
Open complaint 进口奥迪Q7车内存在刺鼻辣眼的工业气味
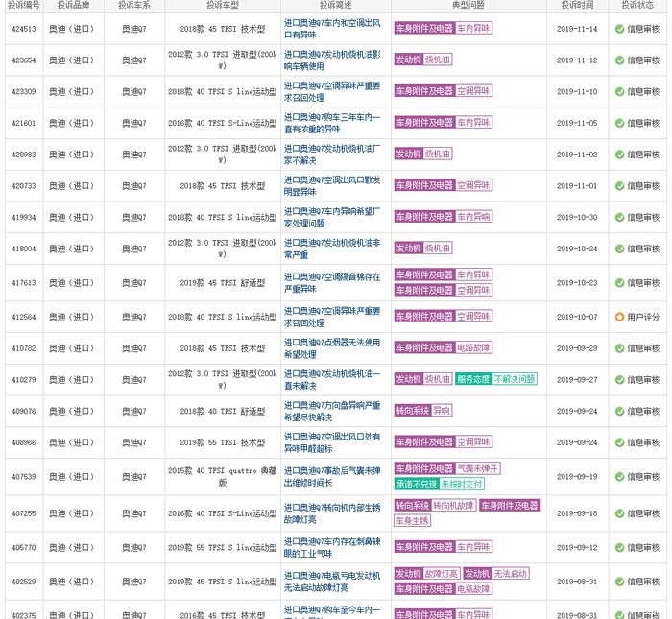(x=332, y=547)
